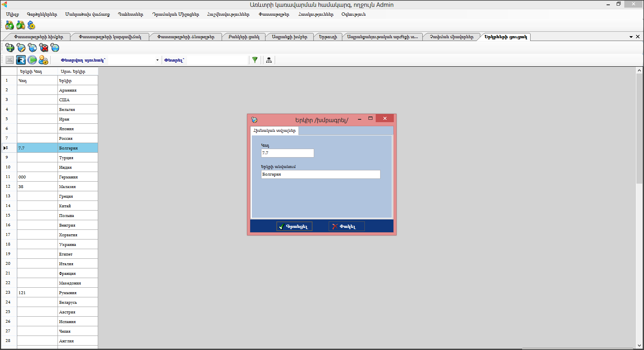Click the Երկրի անվանում field with Болгария
Viewport: 644px width, 350px height.
(320, 174)
